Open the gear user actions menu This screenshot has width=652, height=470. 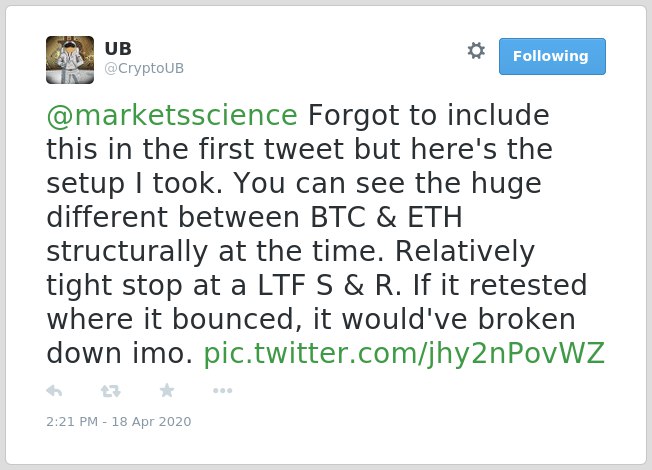pyautogui.click(x=476, y=51)
